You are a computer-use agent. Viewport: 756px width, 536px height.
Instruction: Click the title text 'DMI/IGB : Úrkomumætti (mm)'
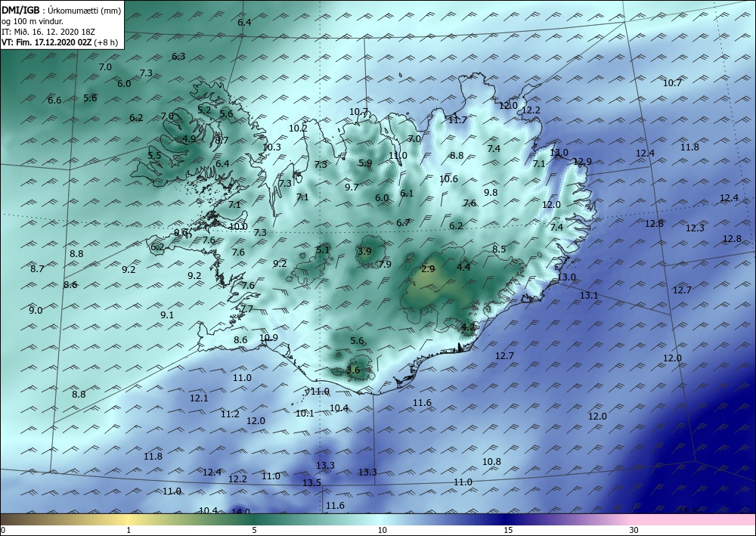(x=61, y=9)
